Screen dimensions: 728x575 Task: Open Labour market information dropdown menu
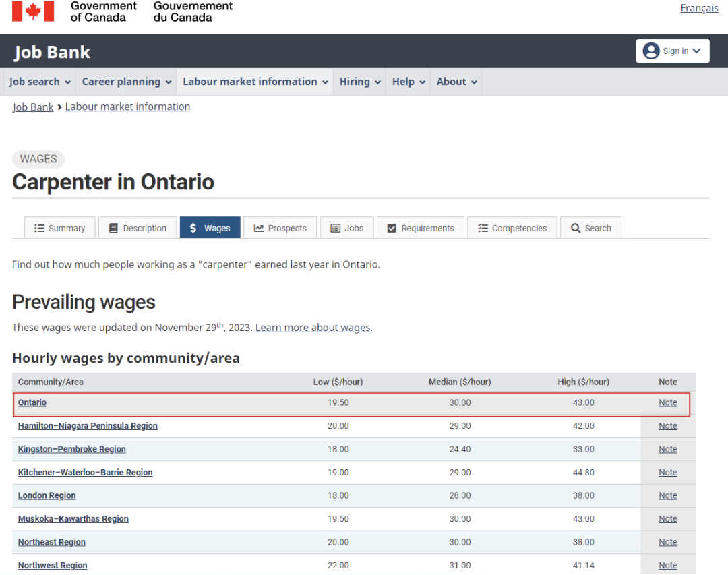255,82
